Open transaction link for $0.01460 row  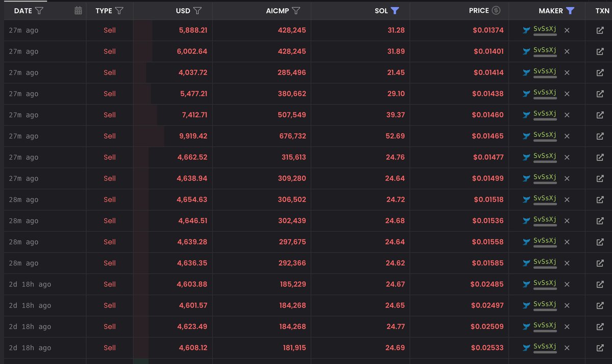tap(600, 115)
